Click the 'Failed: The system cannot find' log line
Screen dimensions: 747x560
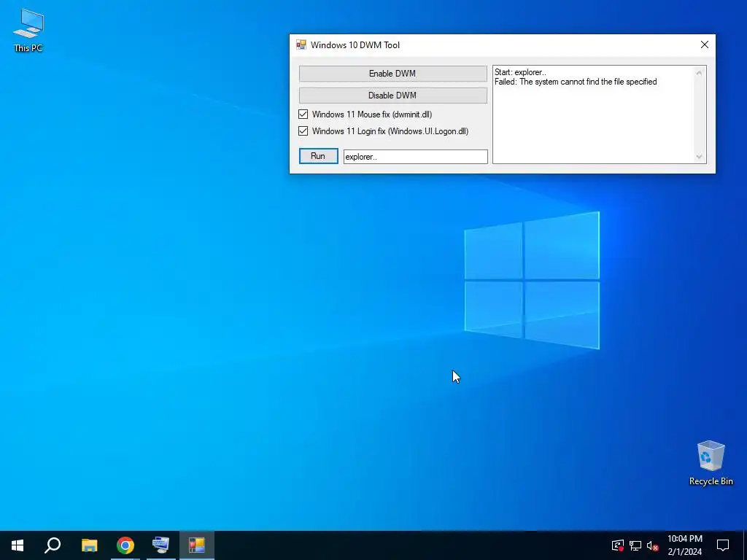tap(576, 82)
